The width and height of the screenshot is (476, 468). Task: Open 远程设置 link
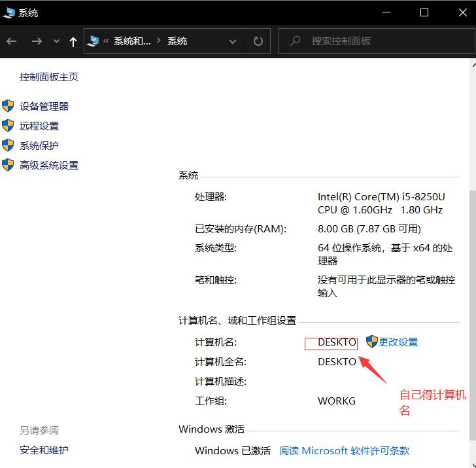coord(39,126)
